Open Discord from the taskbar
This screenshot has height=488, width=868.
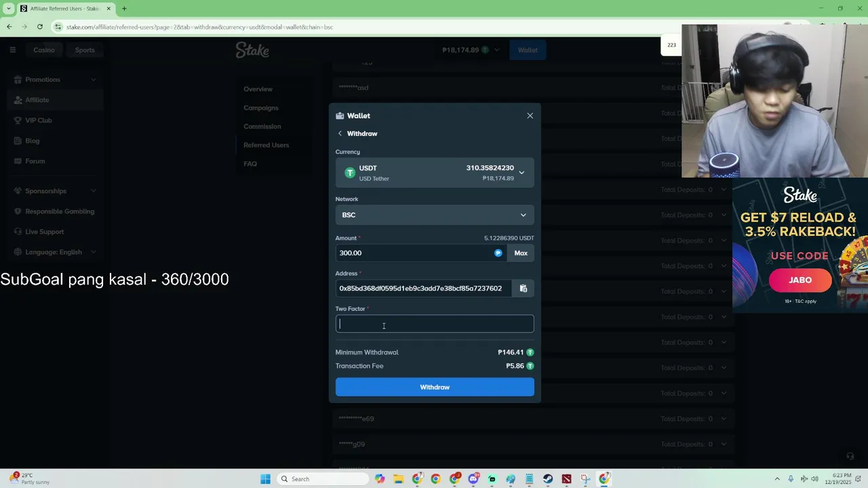(x=473, y=479)
